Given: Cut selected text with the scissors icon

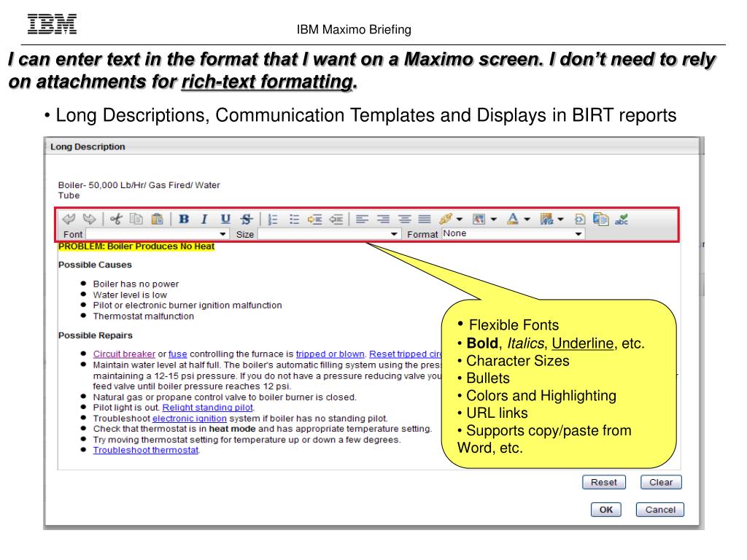Looking at the screenshot, I should 116,219.
